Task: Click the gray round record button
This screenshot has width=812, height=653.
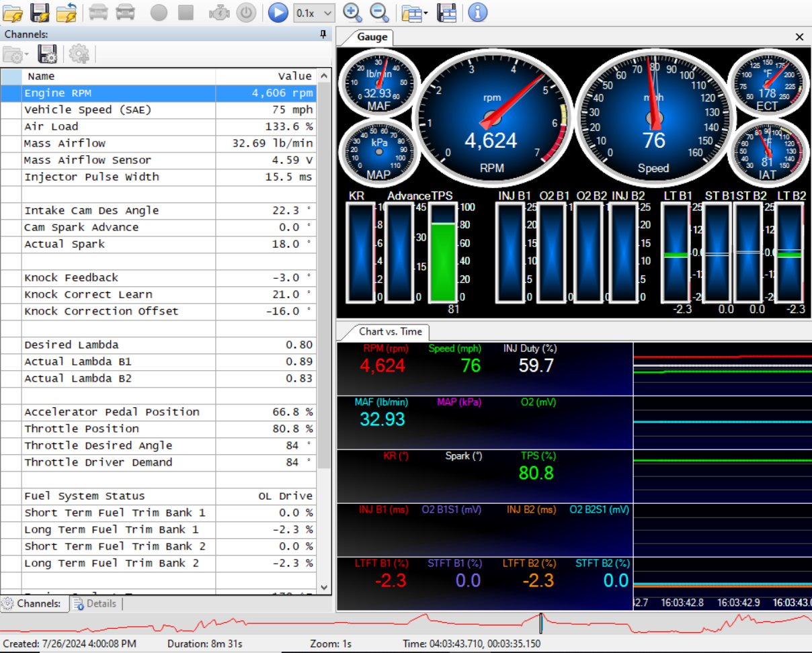Action: (x=159, y=12)
